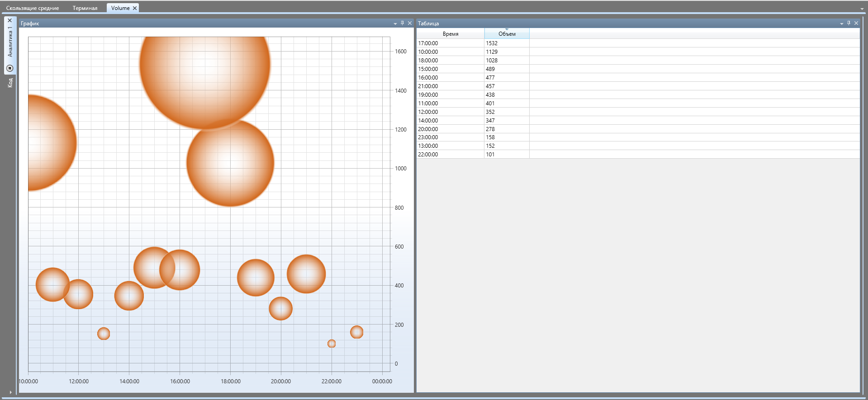Select the volume cell 1028
This screenshot has width=868, height=400.
(507, 61)
